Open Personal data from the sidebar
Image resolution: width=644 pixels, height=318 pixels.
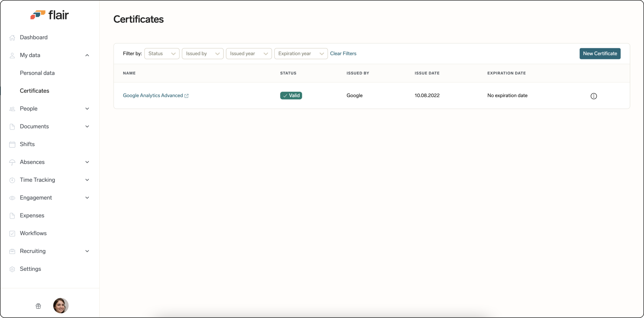(37, 73)
